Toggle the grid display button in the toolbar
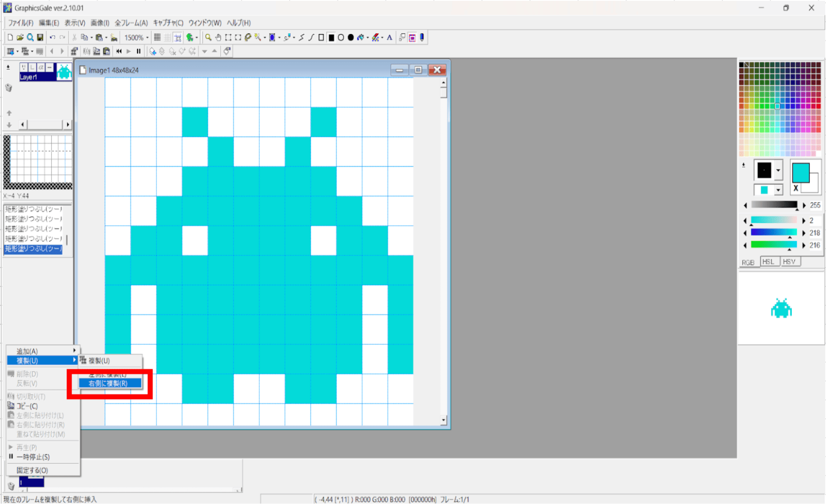Image resolution: width=826 pixels, height=504 pixels. click(157, 37)
